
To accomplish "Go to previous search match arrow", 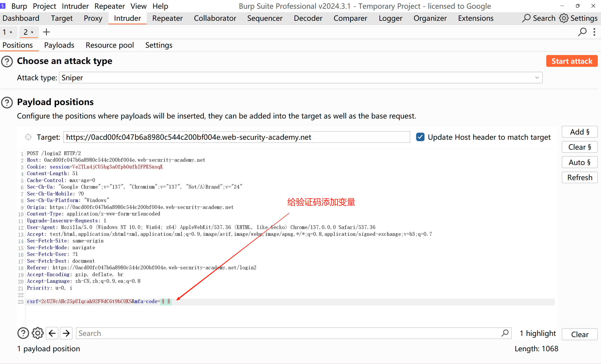I will [52, 333].
